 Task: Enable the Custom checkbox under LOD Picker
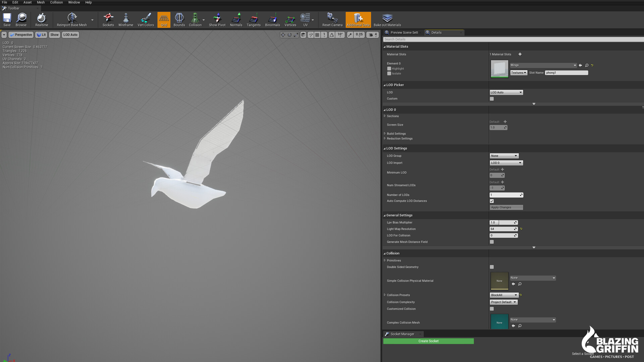(492, 99)
